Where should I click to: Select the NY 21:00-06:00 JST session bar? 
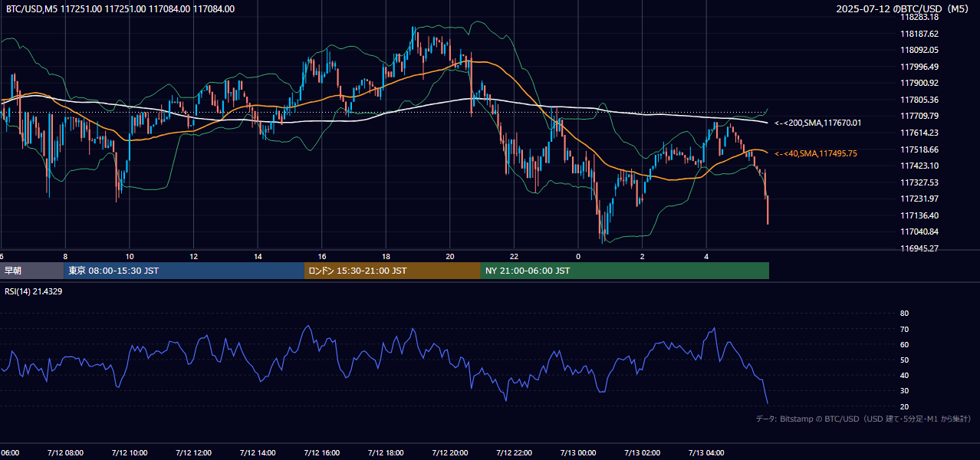tap(625, 271)
